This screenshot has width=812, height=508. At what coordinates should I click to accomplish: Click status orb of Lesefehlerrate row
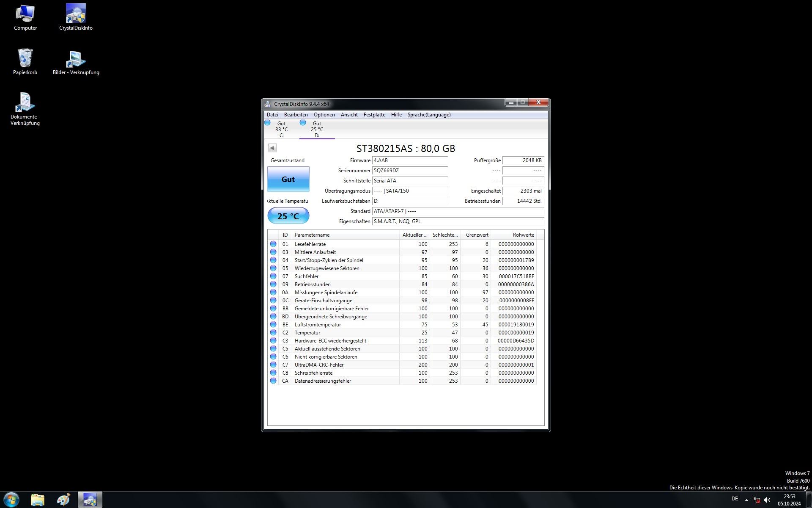pyautogui.click(x=273, y=244)
